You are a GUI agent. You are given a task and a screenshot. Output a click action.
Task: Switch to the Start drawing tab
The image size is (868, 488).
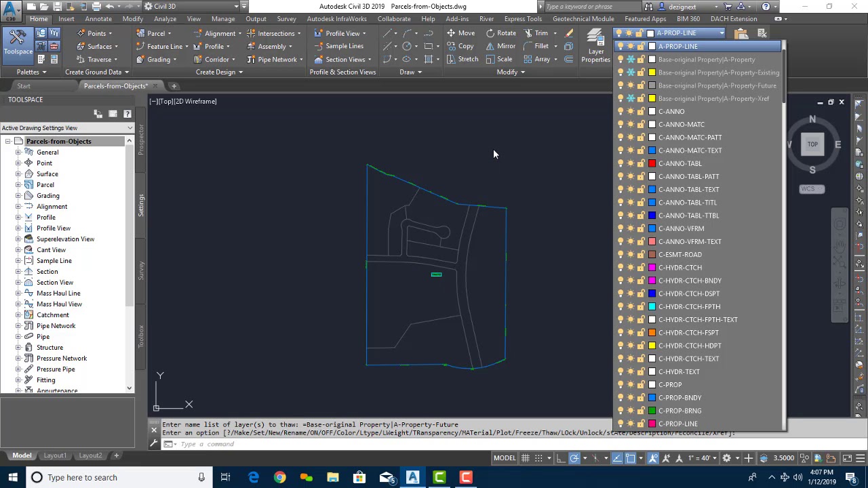[24, 86]
